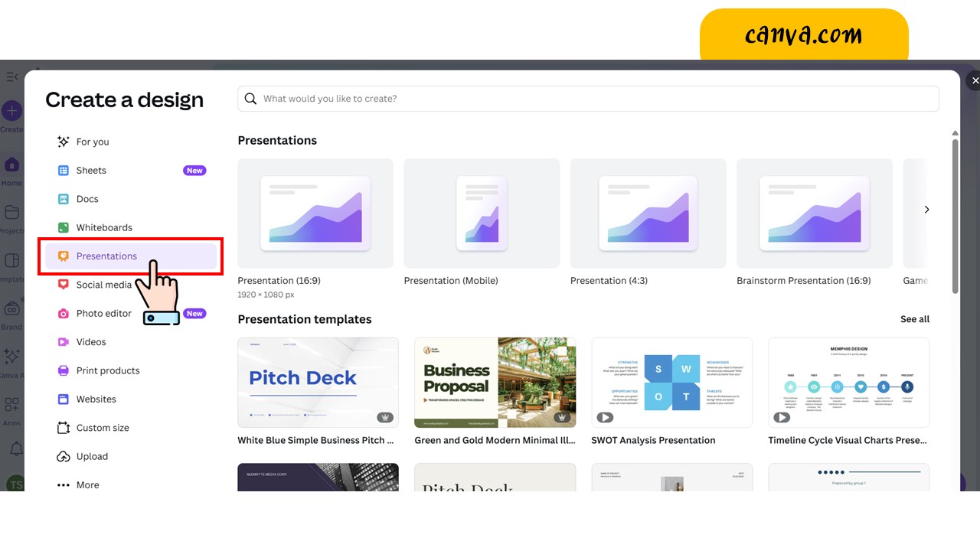Click the purple Create plus button
980x551 pixels.
[x=11, y=111]
